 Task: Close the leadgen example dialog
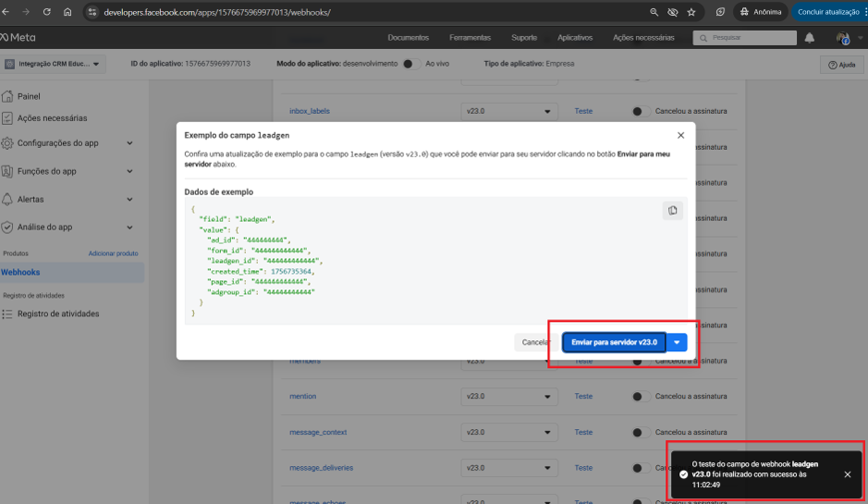tap(681, 135)
